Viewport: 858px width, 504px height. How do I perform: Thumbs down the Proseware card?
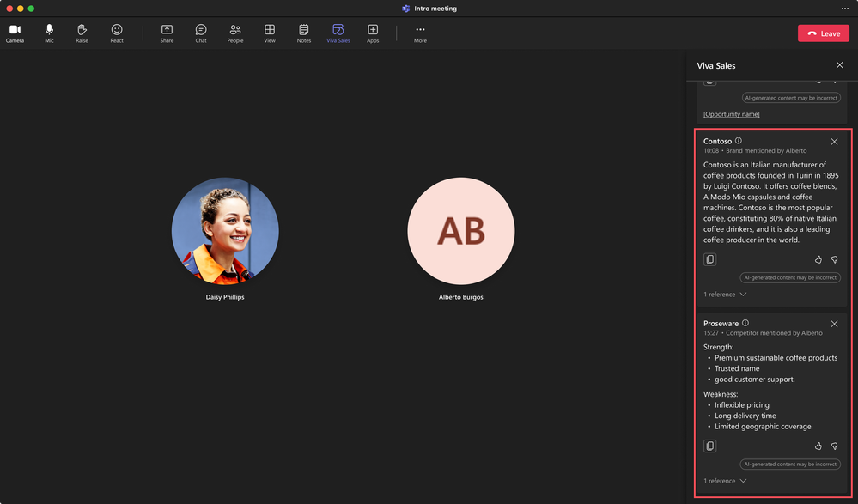[835, 446]
